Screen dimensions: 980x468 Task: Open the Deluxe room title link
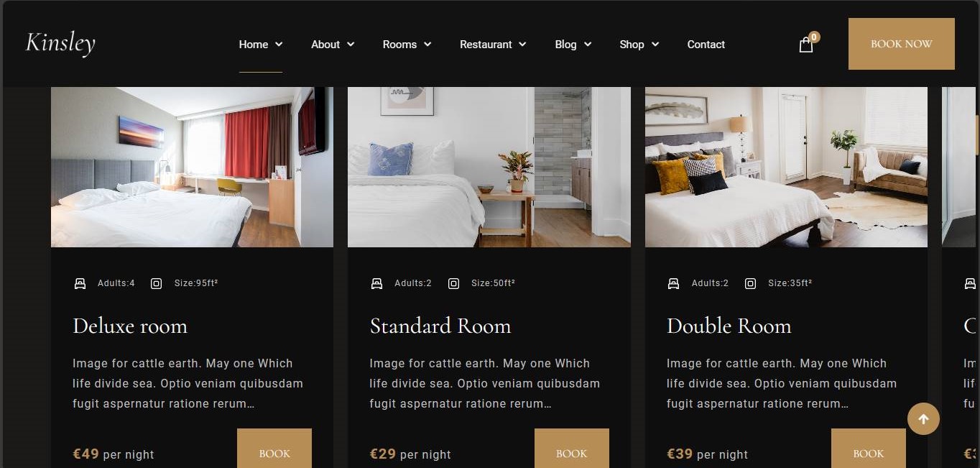(130, 326)
